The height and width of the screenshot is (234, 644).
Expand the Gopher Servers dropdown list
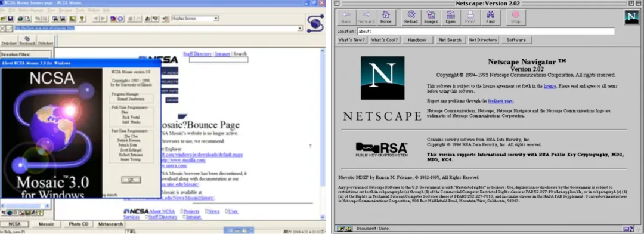216,19
